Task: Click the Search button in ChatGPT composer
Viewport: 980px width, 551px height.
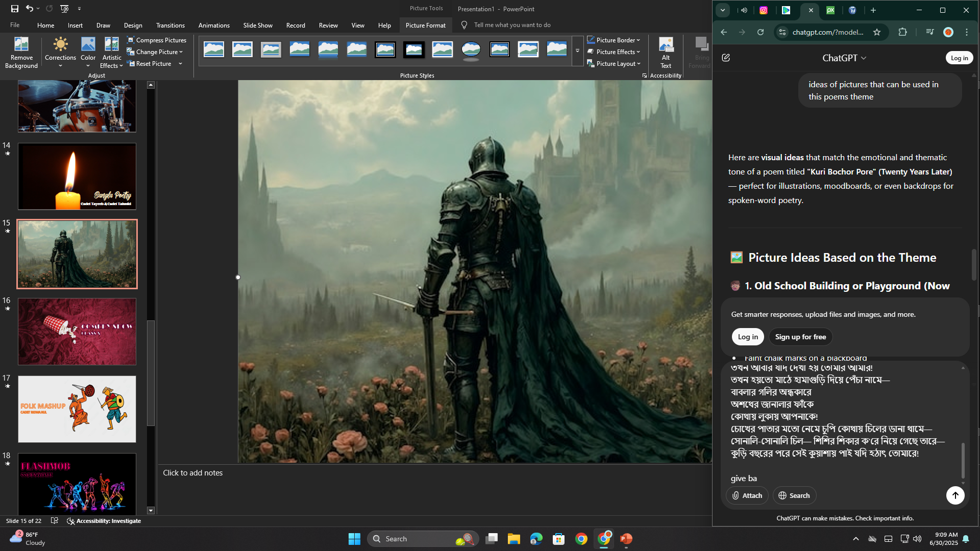Action: [794, 495]
